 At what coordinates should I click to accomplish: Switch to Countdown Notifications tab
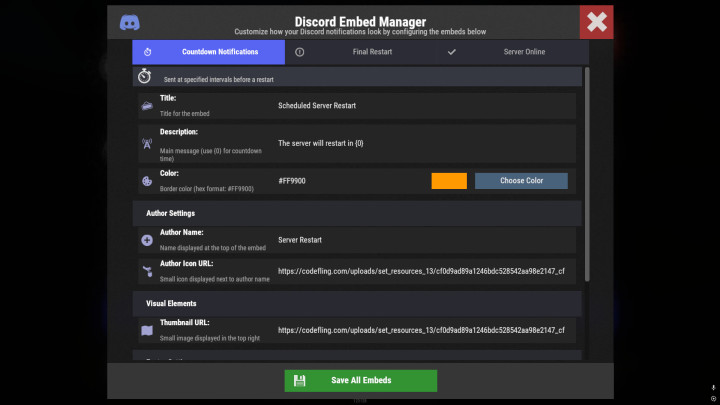click(x=208, y=52)
